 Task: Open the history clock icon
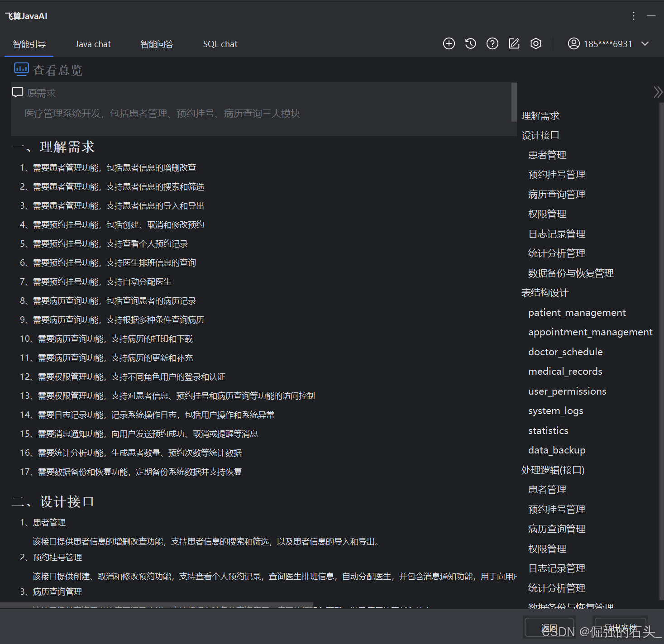tap(471, 43)
